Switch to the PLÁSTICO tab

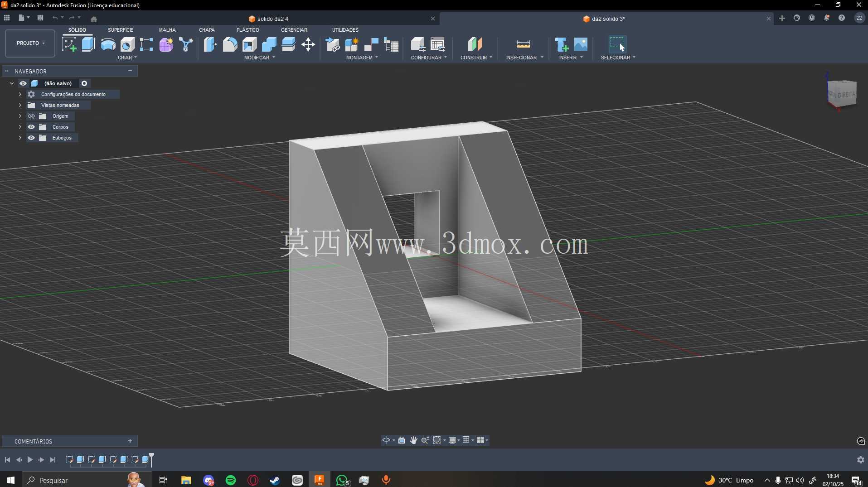pos(248,30)
